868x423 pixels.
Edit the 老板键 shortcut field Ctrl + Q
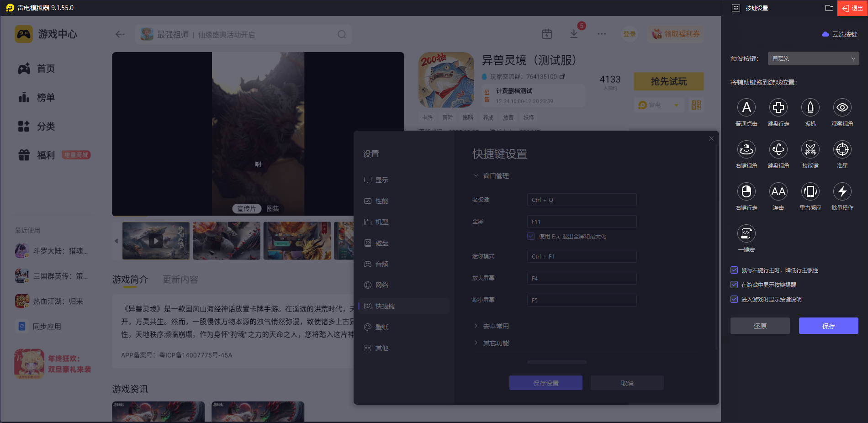[582, 200]
